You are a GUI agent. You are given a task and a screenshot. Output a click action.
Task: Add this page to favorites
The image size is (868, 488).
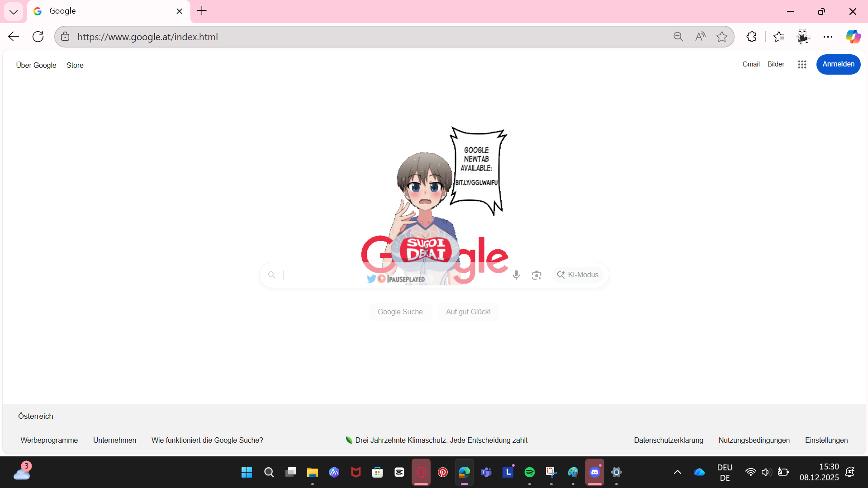(x=722, y=37)
